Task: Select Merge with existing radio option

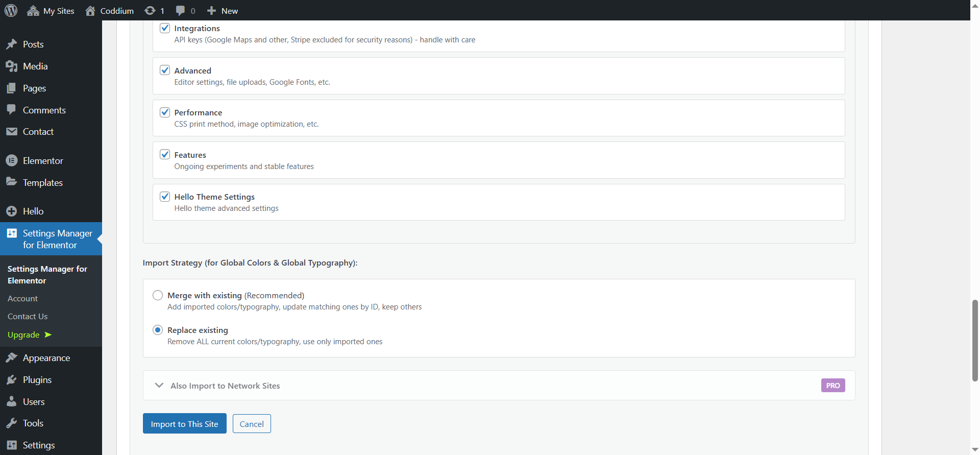Action: click(x=158, y=295)
